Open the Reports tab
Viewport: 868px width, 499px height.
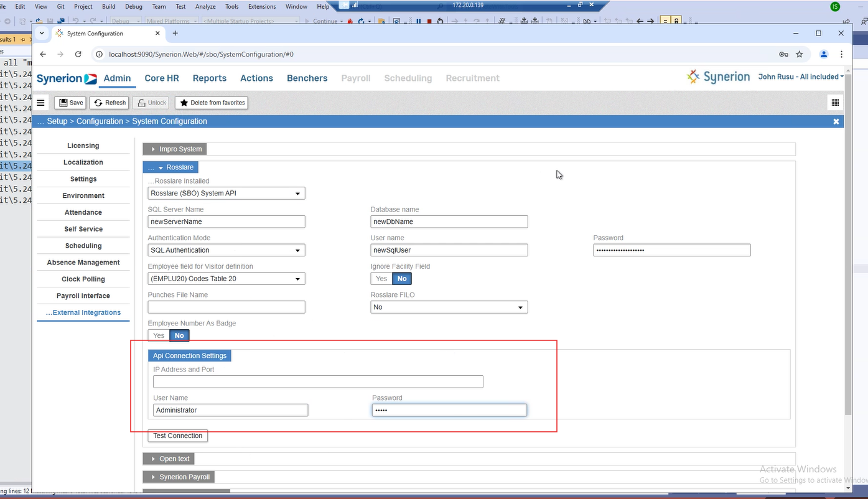[x=210, y=78]
